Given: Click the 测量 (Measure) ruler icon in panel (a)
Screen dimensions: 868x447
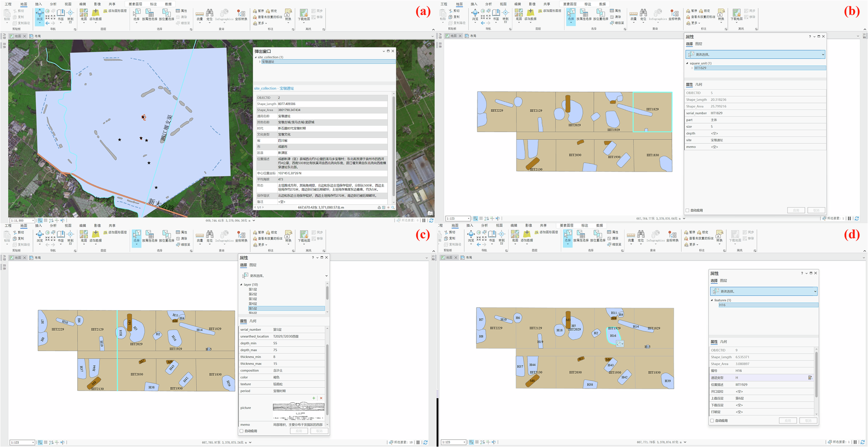Looking at the screenshot, I should click(x=200, y=14).
